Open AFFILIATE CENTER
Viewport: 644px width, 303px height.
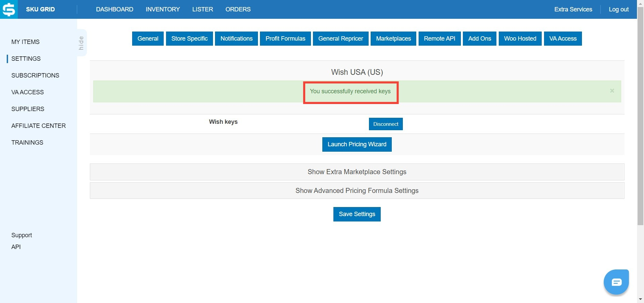(39, 126)
